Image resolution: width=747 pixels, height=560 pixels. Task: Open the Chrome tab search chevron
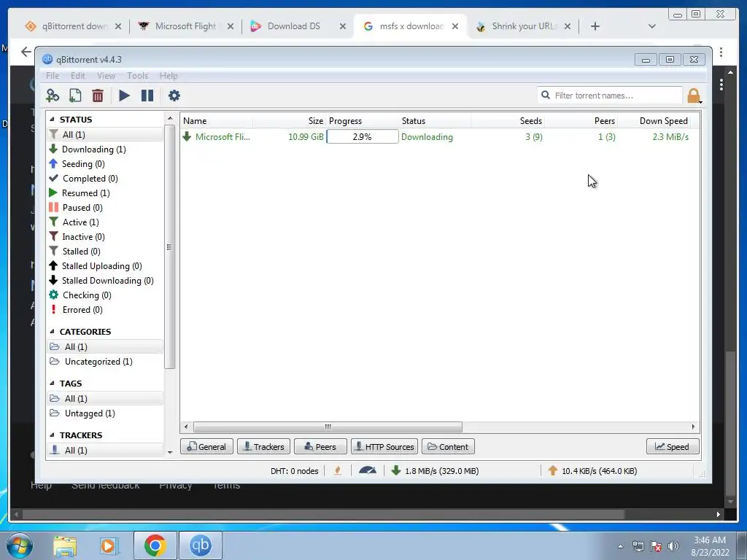coord(651,26)
